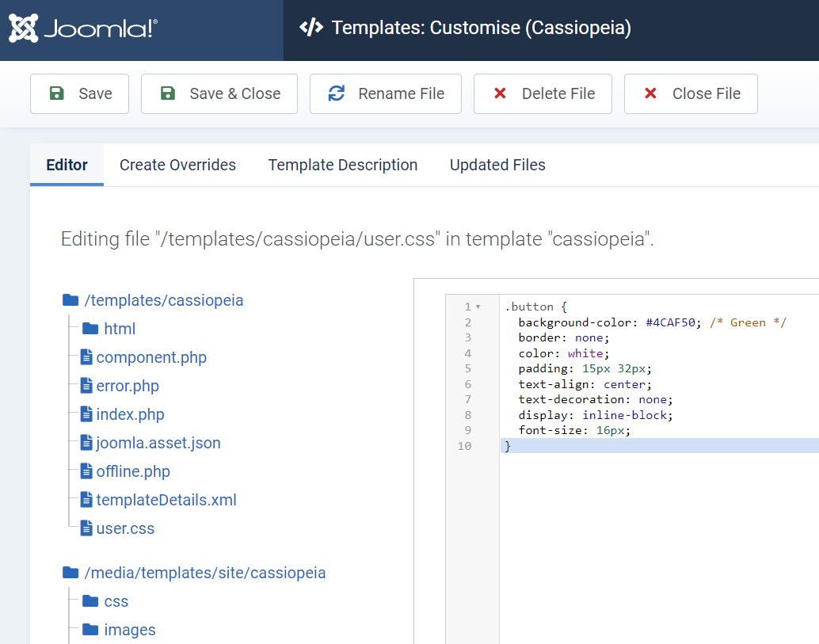The height and width of the screenshot is (644, 819).
Task: Click the html folder icon
Action: coord(90,328)
